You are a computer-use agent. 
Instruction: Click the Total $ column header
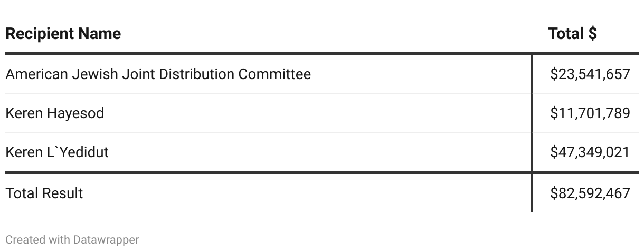[x=572, y=34]
